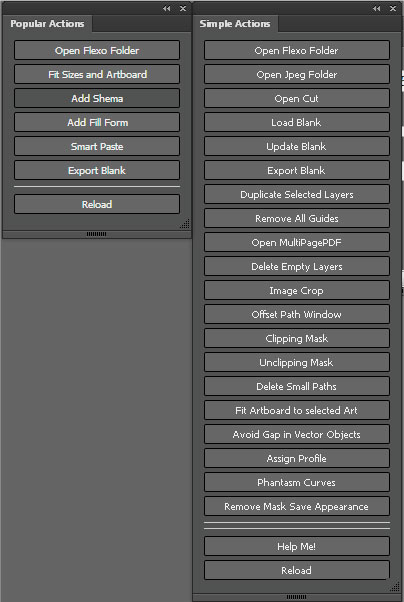Reload the Popular Actions panel
This screenshot has width=404, height=602.
pyautogui.click(x=97, y=204)
